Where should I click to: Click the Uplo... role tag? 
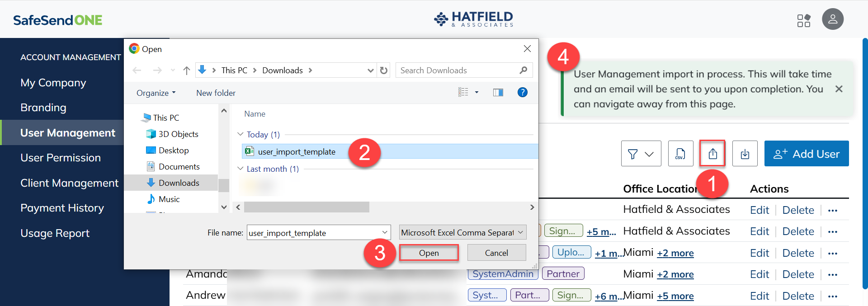pyautogui.click(x=571, y=252)
